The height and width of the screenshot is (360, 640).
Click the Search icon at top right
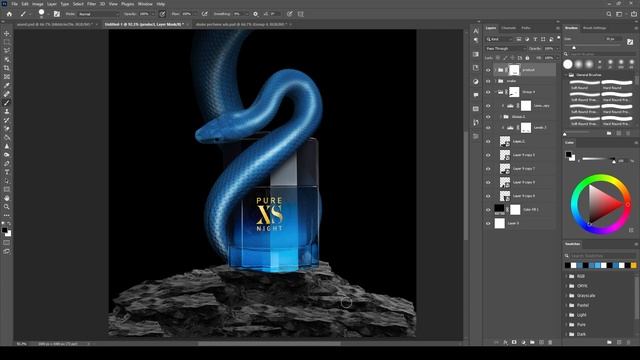click(609, 14)
